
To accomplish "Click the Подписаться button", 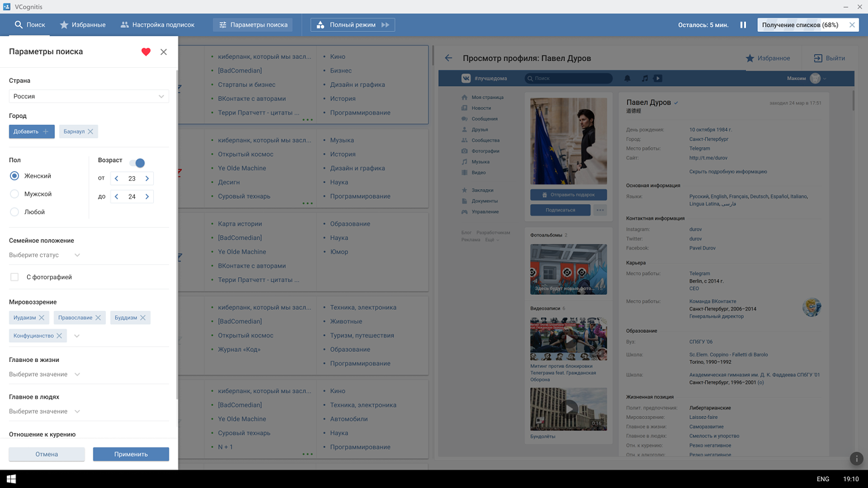I will 560,210.
